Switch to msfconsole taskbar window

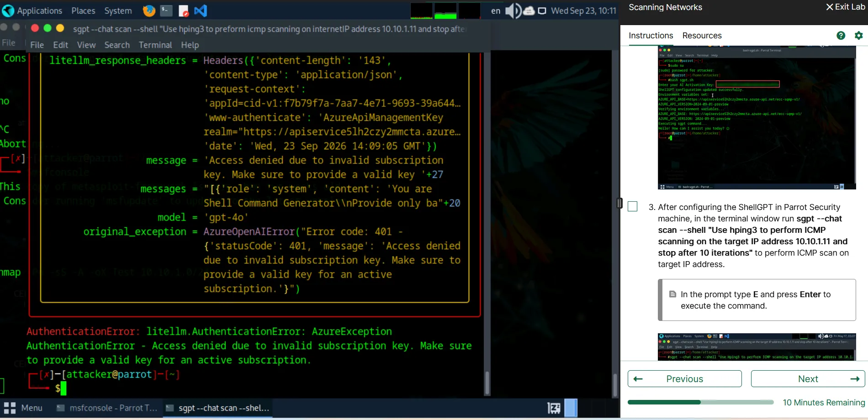click(x=106, y=408)
